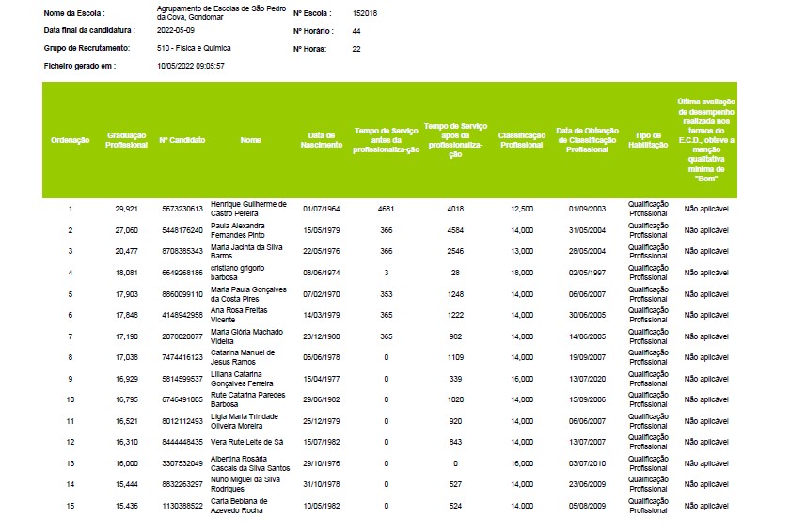This screenshot has width=790, height=532.
Task: Select recruitment group 510 - Física e Química
Action: coord(194,48)
